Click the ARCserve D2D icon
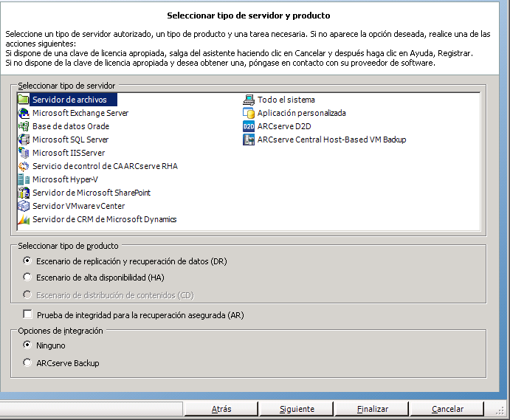This screenshot has height=420, width=510. 249,126
